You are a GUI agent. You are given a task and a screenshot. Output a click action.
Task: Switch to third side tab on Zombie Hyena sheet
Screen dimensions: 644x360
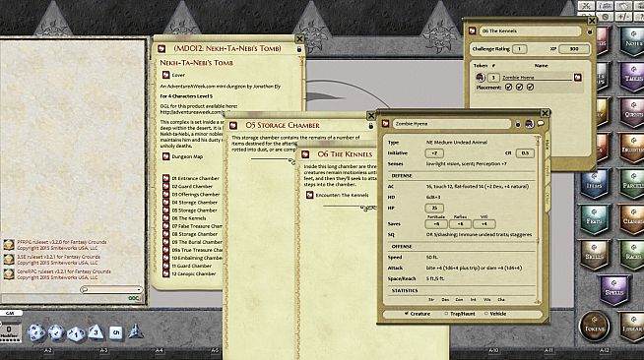coord(547,198)
